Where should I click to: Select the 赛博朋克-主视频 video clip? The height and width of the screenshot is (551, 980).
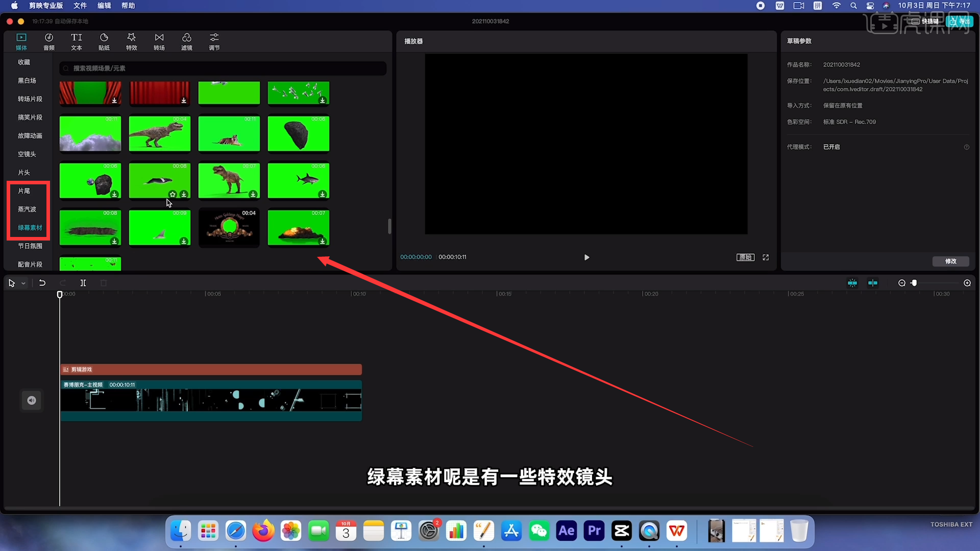pos(211,400)
